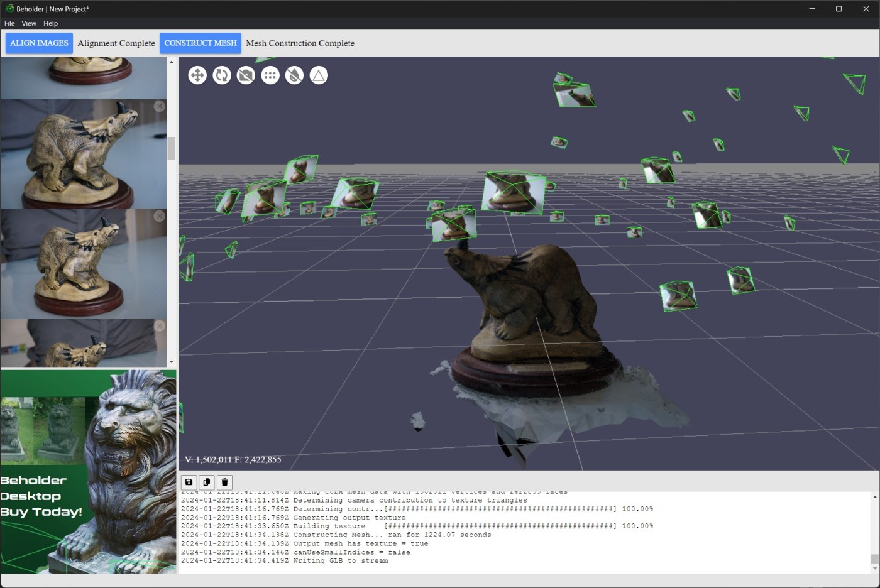Remove the bottom partially visible image

coord(160,326)
